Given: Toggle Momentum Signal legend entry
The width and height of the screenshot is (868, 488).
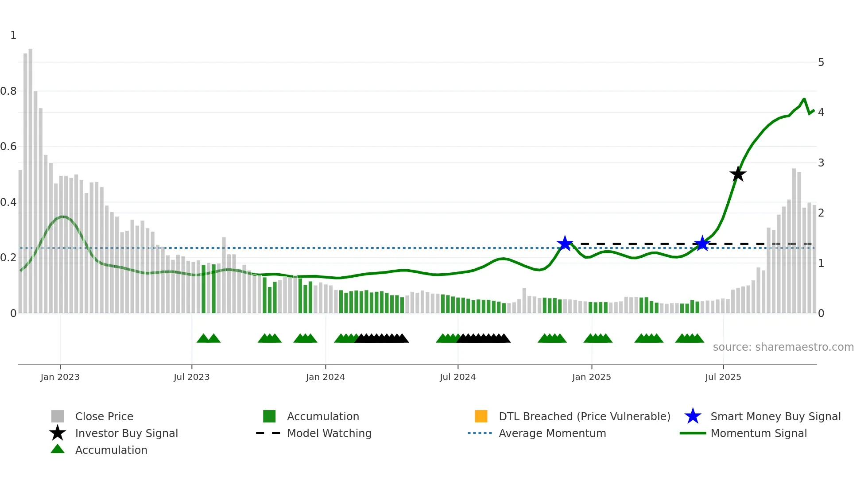Looking at the screenshot, I should click(x=759, y=433).
